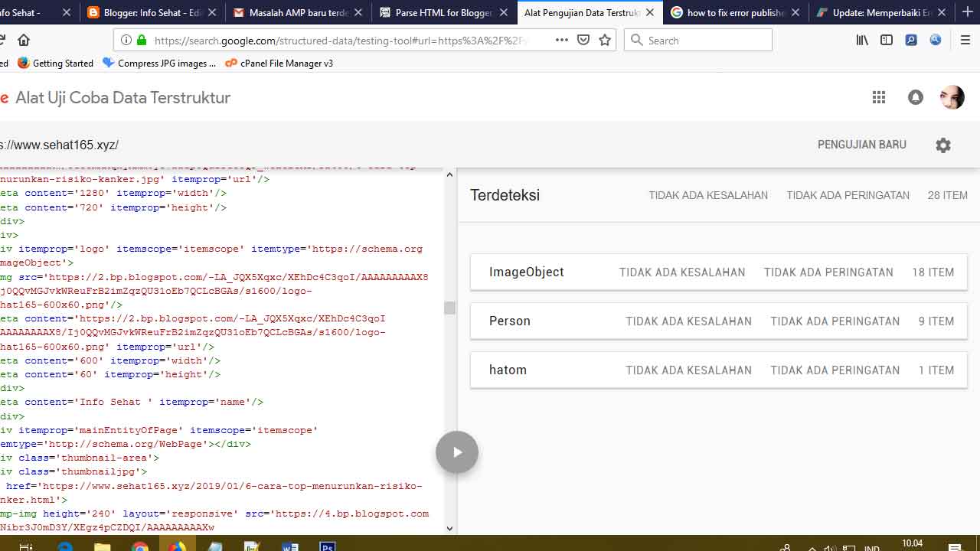
Task: Open the Google apps grid
Action: 879,97
